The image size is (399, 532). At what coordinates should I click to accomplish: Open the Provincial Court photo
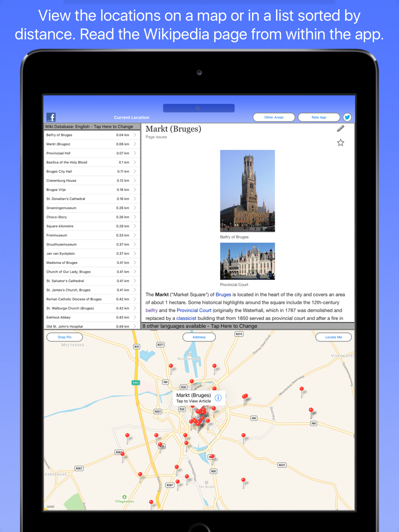pyautogui.click(x=247, y=261)
